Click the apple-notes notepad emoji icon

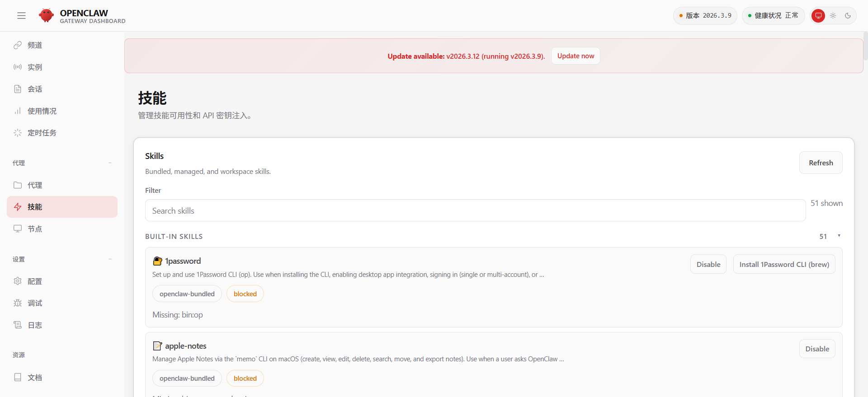(157, 346)
